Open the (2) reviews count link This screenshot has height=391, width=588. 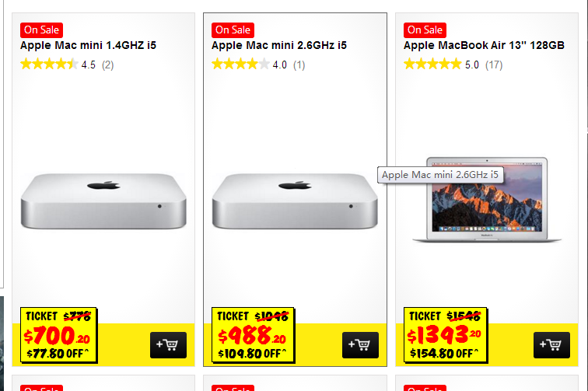coord(107,65)
